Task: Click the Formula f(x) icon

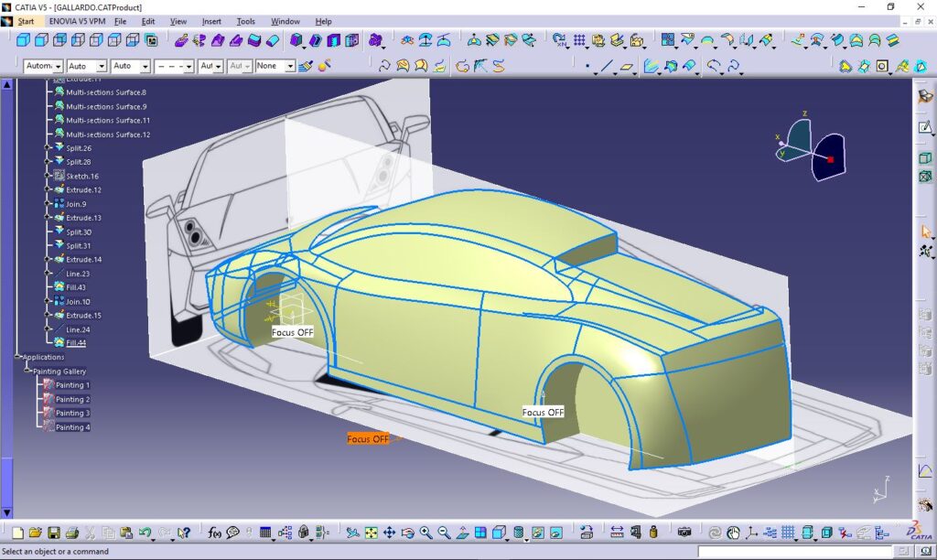Action: point(214,533)
